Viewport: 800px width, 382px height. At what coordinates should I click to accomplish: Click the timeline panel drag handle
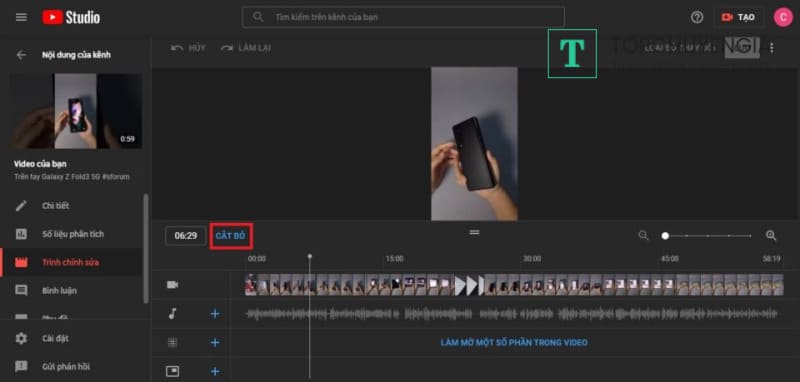tap(474, 233)
